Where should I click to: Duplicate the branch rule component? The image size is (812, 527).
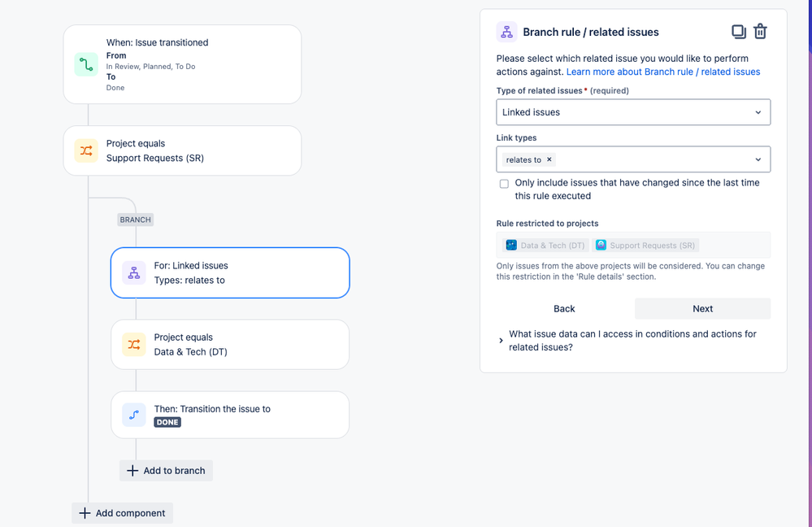tap(738, 32)
